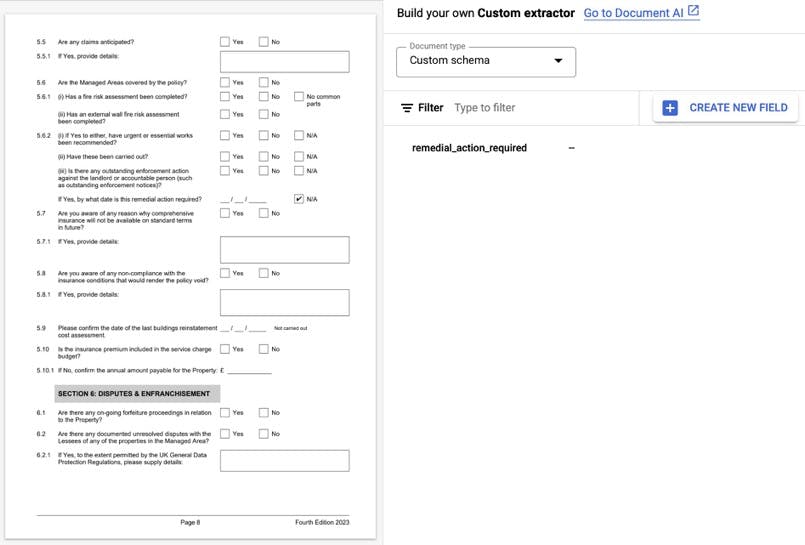805x545 pixels.
Task: Tick Yes for 5.7 comprehensive insurance availability
Action: (225, 213)
